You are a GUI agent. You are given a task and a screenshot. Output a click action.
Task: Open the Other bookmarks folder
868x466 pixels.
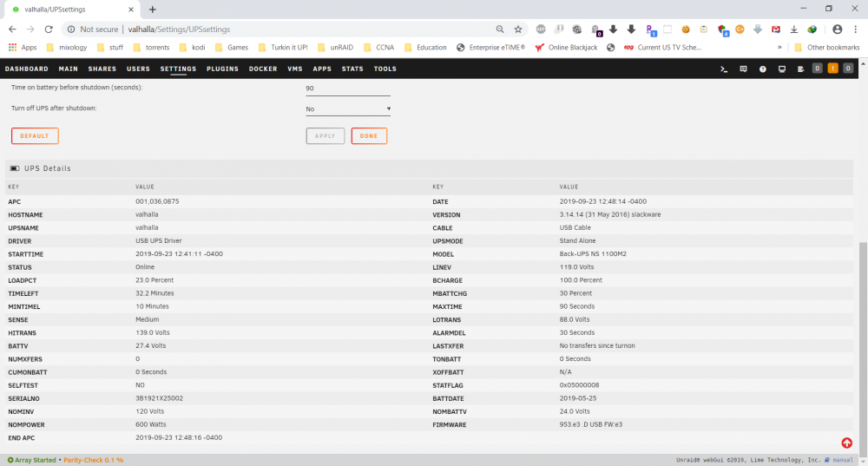827,48
